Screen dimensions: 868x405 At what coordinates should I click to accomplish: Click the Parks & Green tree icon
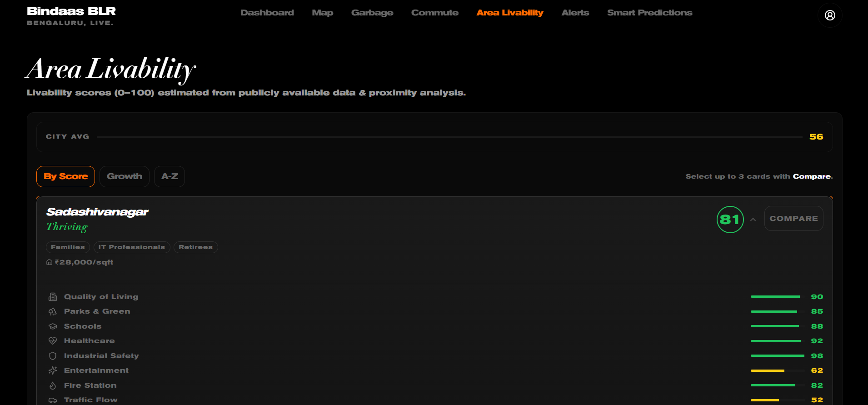[53, 311]
